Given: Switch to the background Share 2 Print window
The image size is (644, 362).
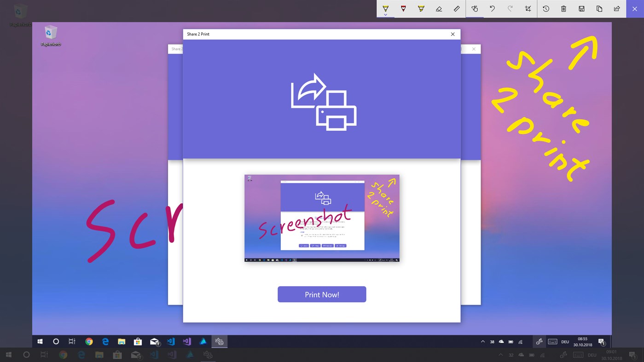Looking at the screenshot, I should tap(176, 49).
